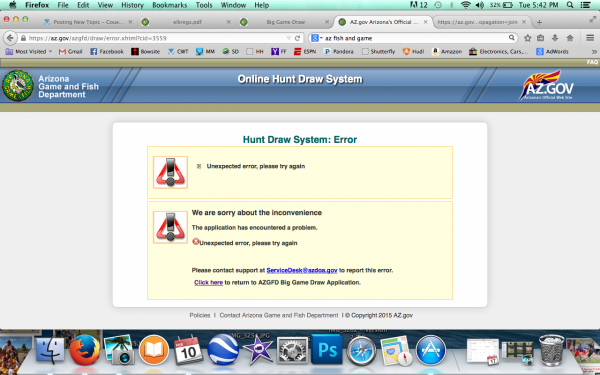Open the File menu
Image resolution: width=600 pixels, height=375 pixels.
click(x=63, y=5)
